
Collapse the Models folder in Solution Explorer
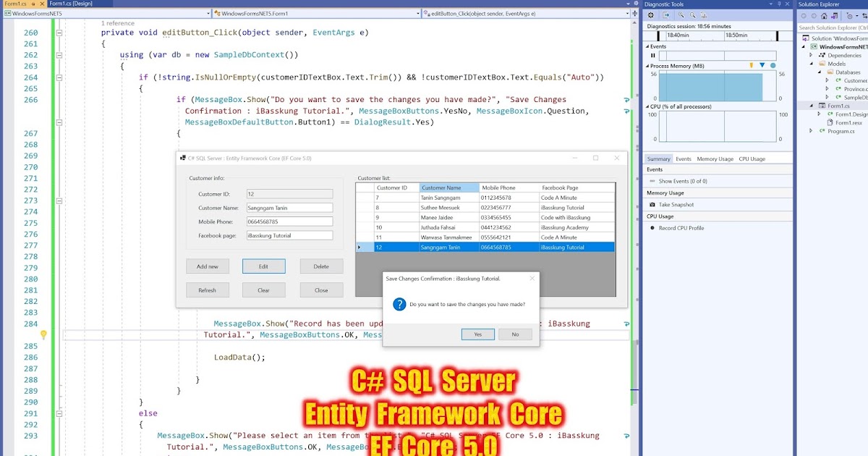811,64
